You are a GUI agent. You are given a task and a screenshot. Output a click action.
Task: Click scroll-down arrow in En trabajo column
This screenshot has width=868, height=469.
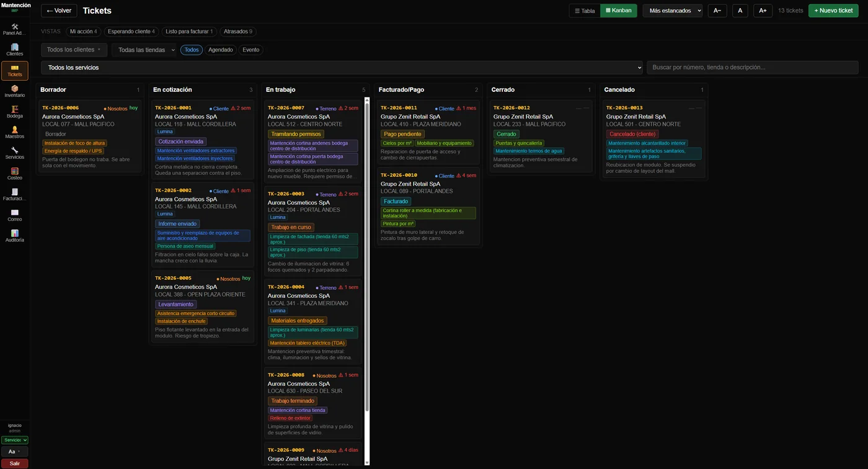tap(366, 463)
